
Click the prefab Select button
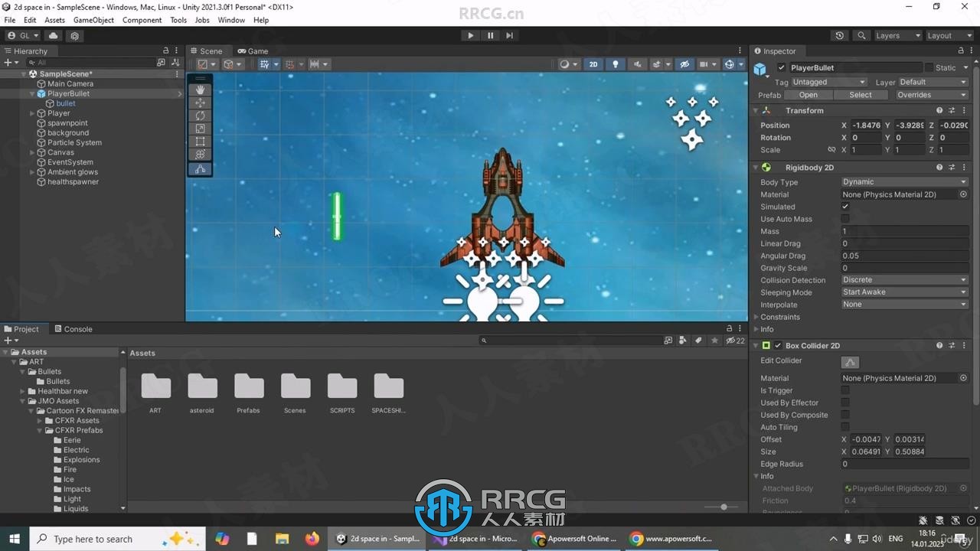(x=861, y=95)
